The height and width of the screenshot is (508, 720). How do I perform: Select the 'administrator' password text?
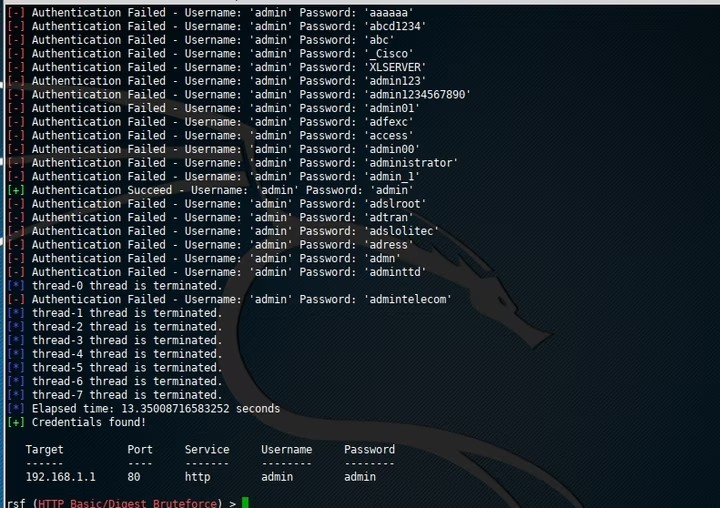point(411,163)
